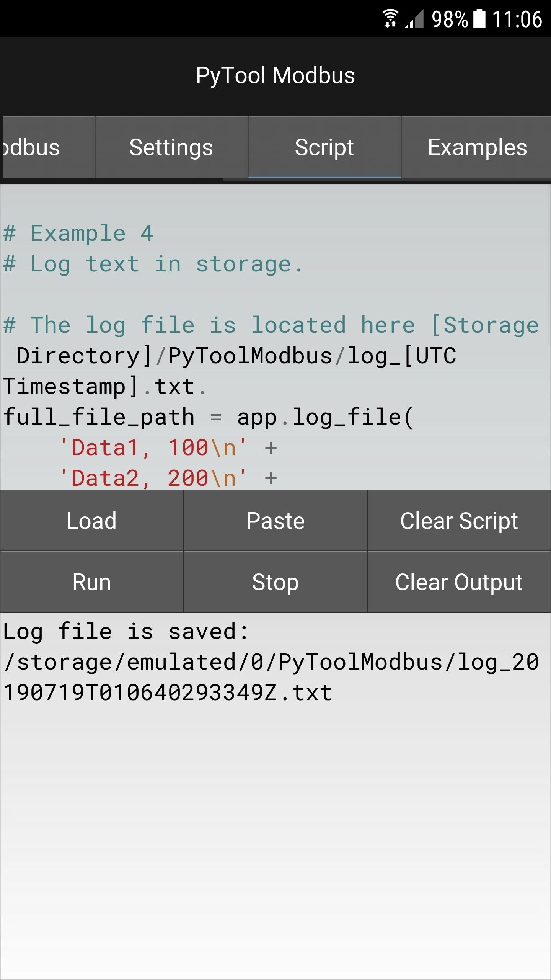Click the '# Example 4' comment line
551x980 pixels.
click(78, 233)
